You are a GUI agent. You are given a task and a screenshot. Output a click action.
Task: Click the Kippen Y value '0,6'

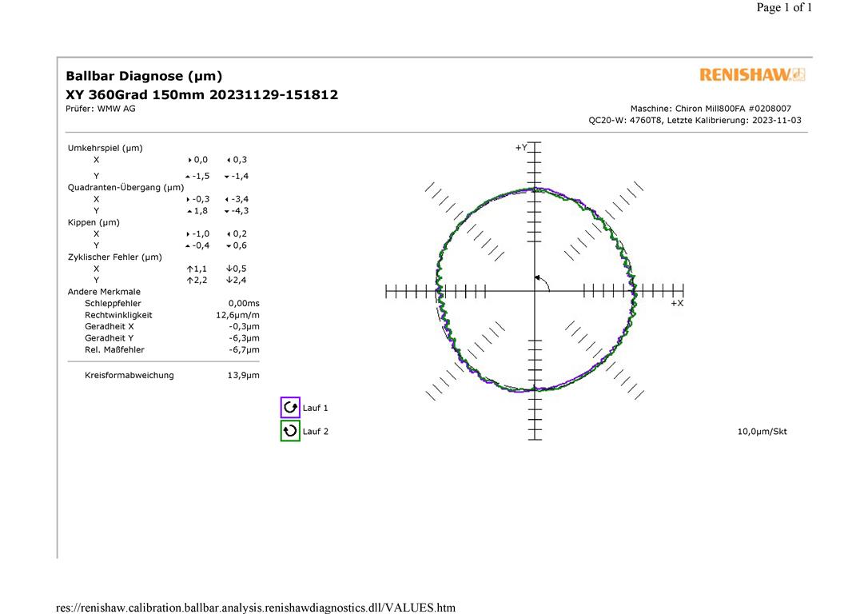[x=240, y=245]
